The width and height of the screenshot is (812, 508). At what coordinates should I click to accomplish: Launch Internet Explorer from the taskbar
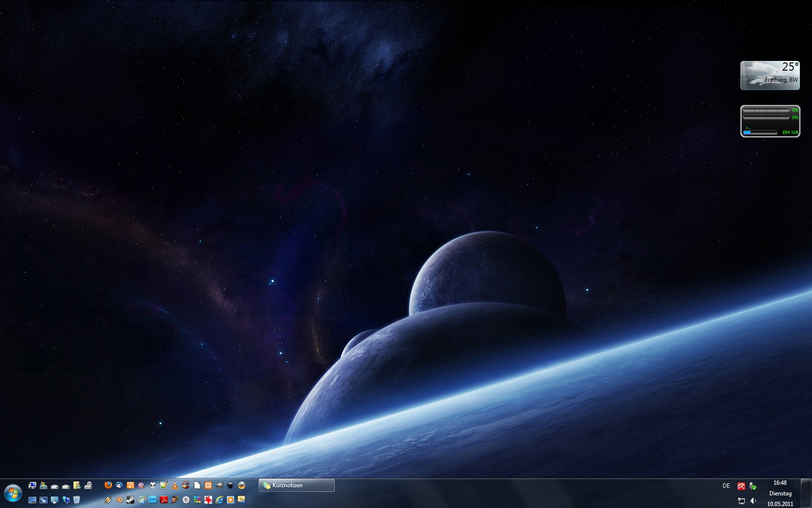click(x=219, y=500)
